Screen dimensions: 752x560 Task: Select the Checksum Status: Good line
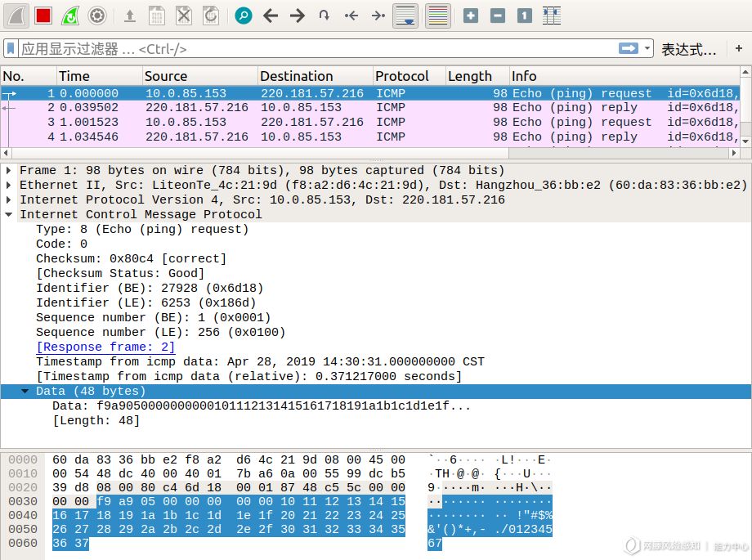(x=120, y=274)
